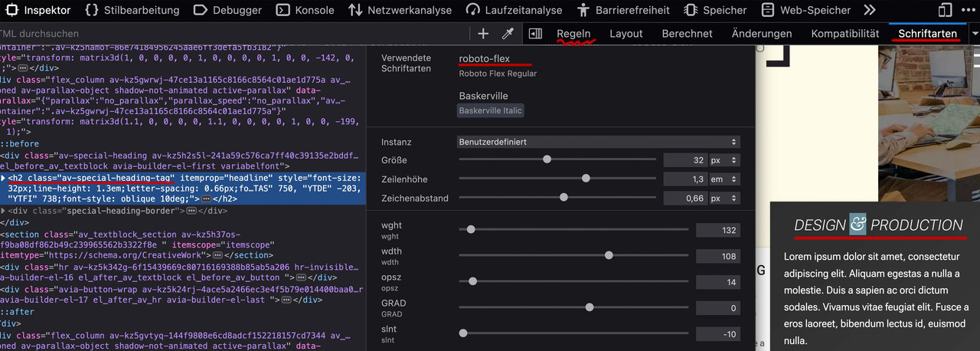Click the opsz value field 14
Screen dimensions: 980x351
718,282
